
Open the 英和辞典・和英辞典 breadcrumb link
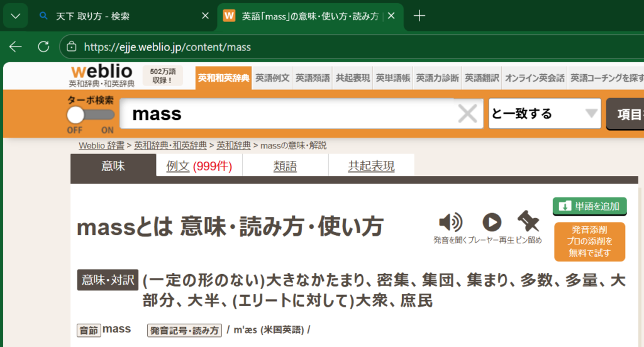point(170,146)
